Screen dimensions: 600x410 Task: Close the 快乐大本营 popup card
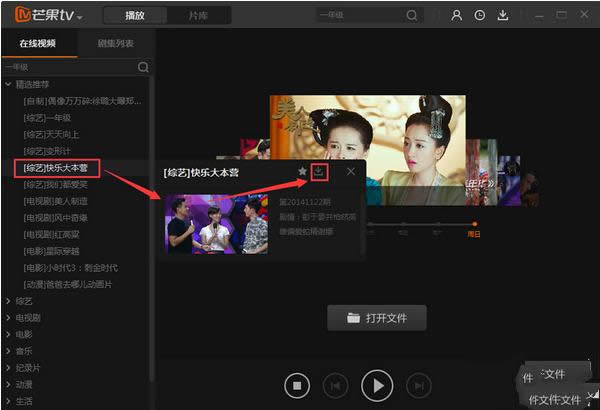tap(351, 172)
